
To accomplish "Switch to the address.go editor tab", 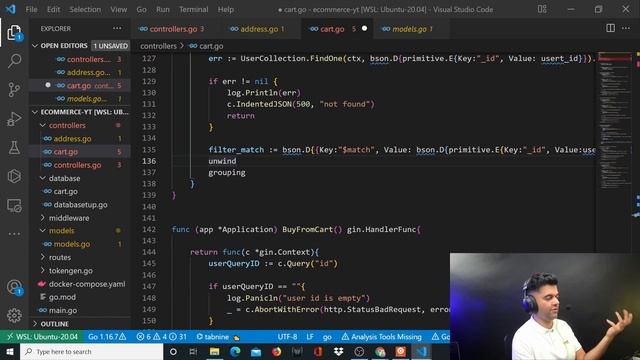I will click(259, 29).
